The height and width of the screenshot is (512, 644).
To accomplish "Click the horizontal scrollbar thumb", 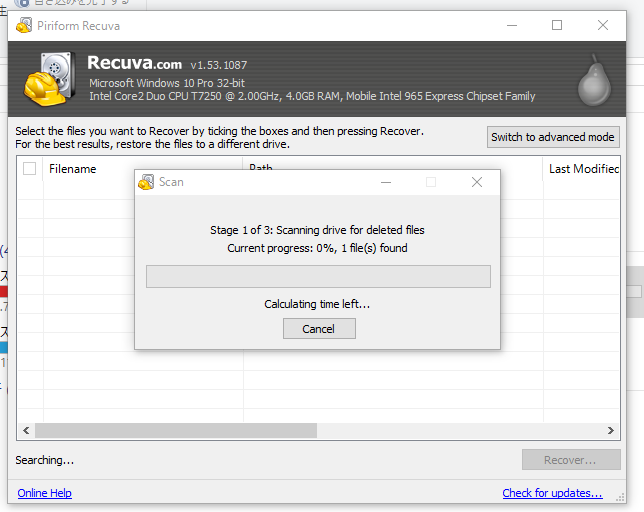I will pos(176,430).
